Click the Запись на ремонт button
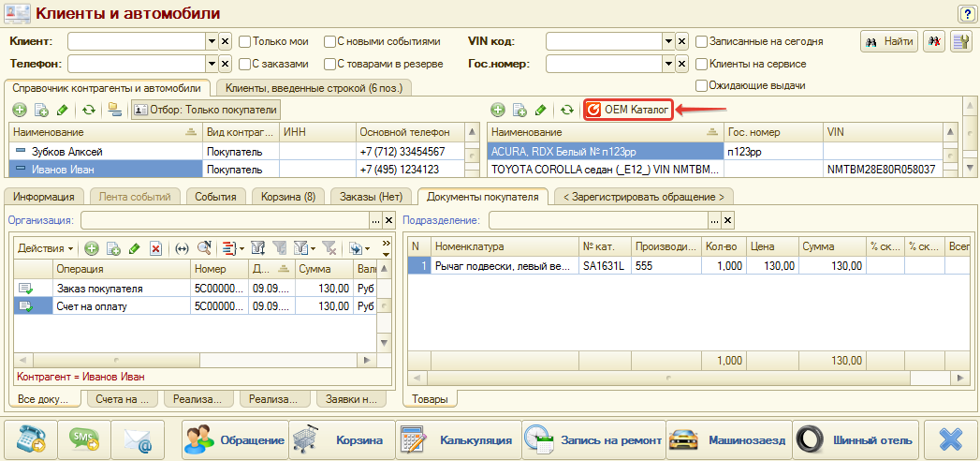The image size is (980, 461). 593,439
